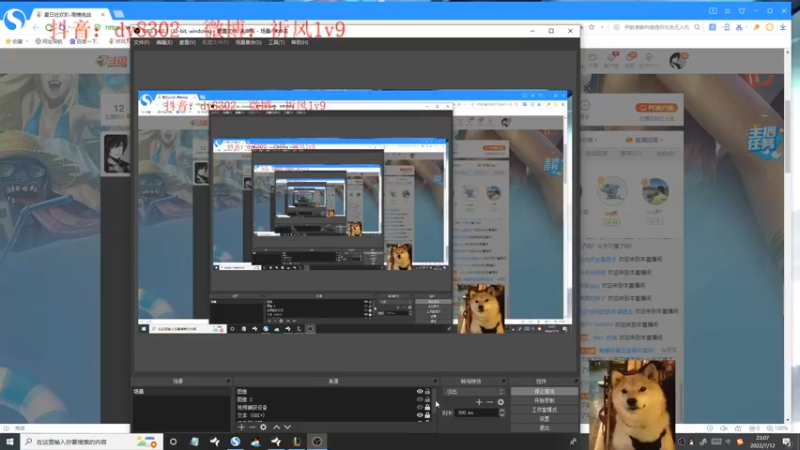Toggle lock on 文本 (GDI+) source

pos(428,415)
